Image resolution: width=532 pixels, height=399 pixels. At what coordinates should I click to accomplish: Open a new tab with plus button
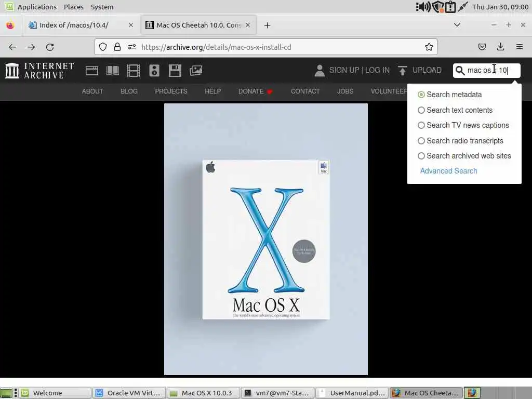(267, 25)
